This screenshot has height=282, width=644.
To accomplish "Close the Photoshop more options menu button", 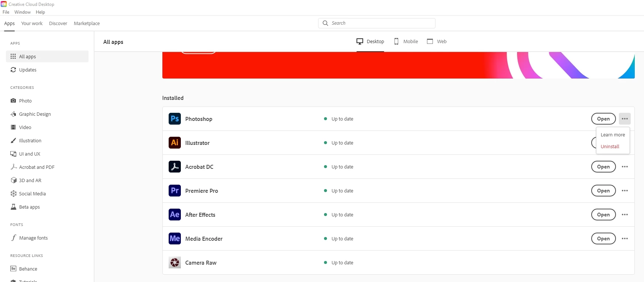I will pos(624,119).
